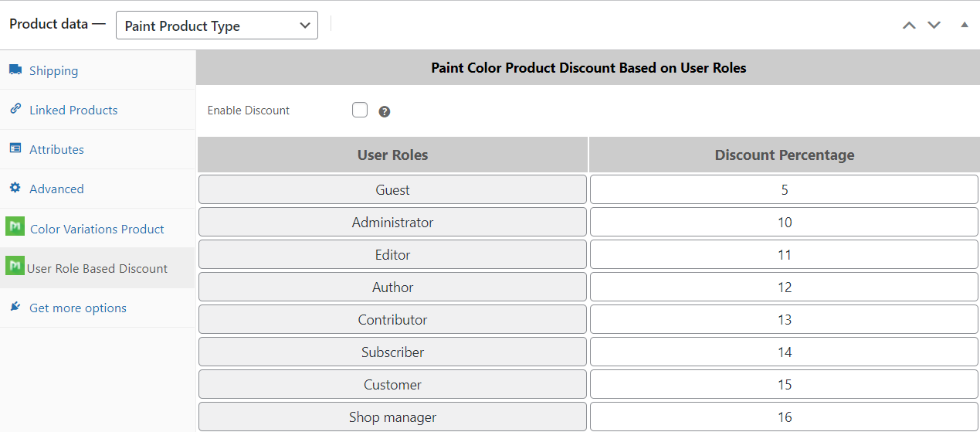Screen dimensions: 980x432
Task: Tick the Enable Discount checkbox
Action: click(360, 111)
